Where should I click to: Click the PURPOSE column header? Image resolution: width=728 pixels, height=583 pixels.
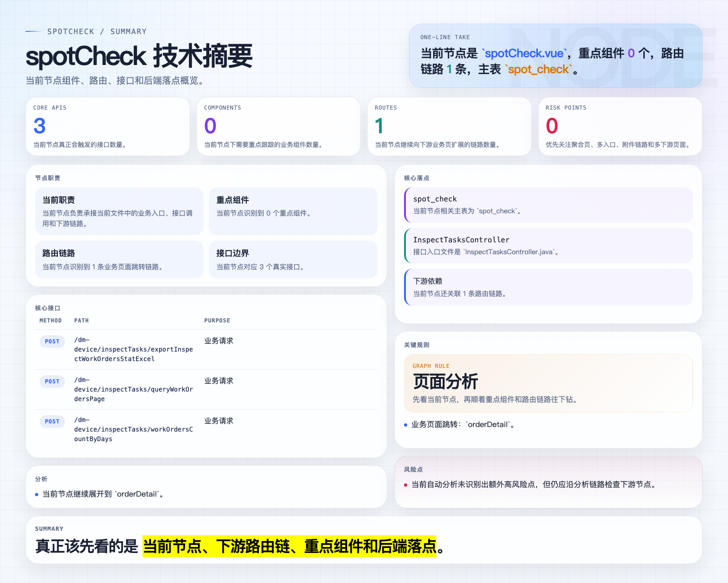click(217, 321)
